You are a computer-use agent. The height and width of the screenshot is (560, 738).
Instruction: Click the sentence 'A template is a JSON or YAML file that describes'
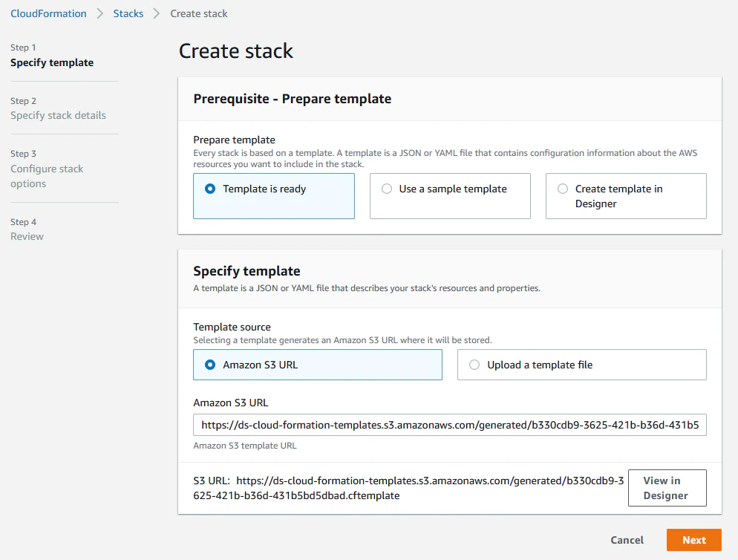tap(367, 288)
